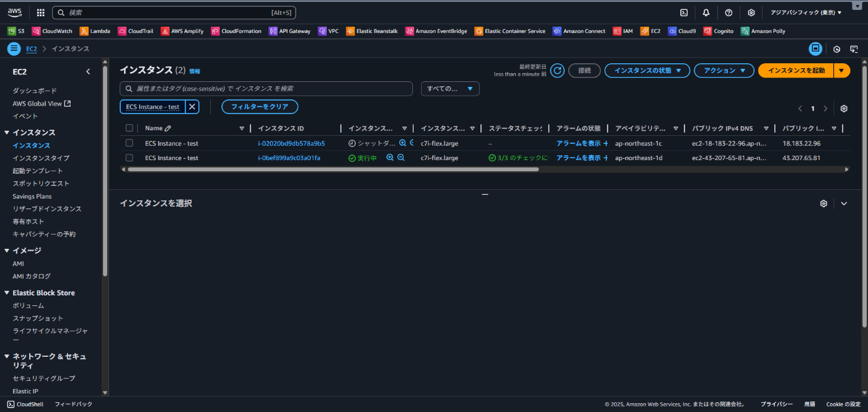Expand the すべての... state filter dropdown
The height and width of the screenshot is (412, 868).
point(450,89)
